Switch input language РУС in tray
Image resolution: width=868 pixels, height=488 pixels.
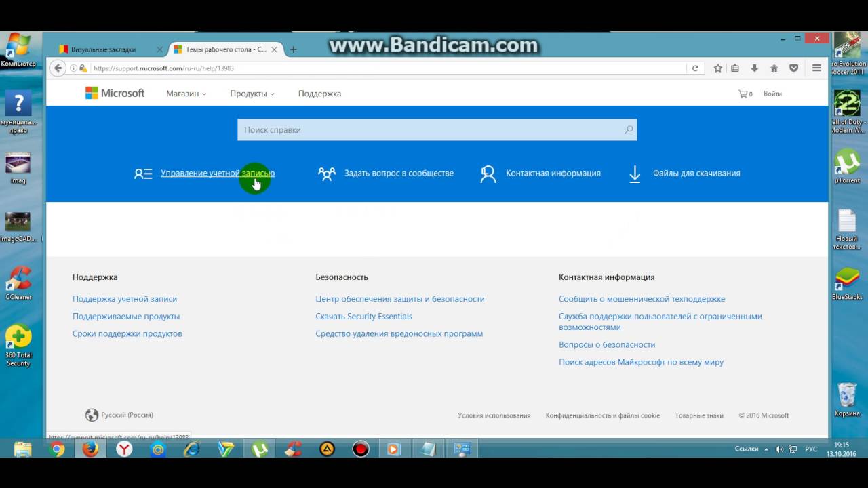click(x=811, y=449)
